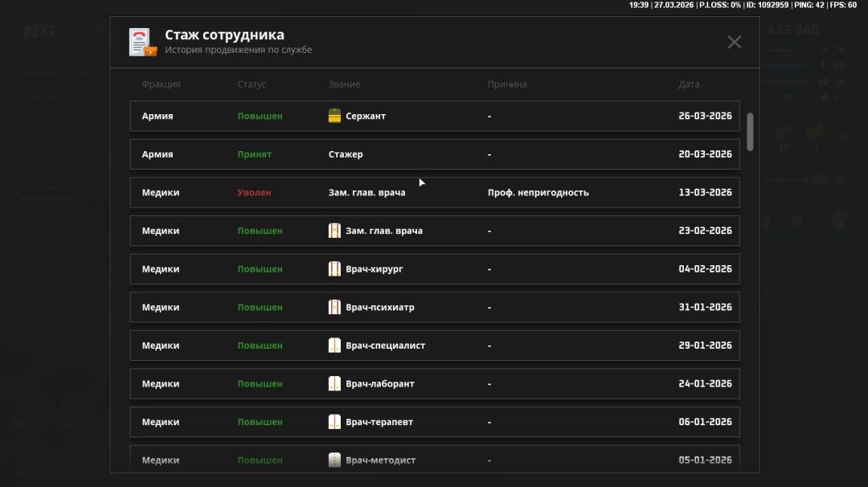
Task: Click the Статус column header
Action: (x=252, y=84)
